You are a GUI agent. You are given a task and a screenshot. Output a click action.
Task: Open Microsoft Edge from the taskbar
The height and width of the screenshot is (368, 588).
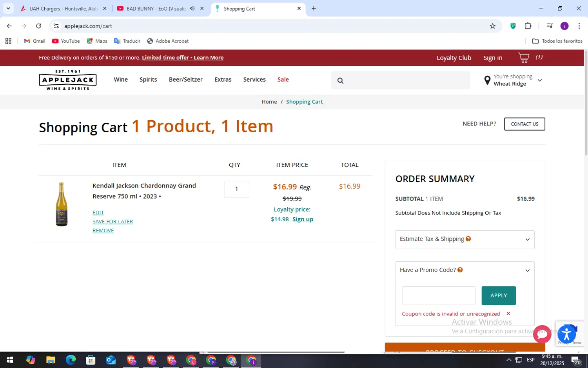coord(71,360)
